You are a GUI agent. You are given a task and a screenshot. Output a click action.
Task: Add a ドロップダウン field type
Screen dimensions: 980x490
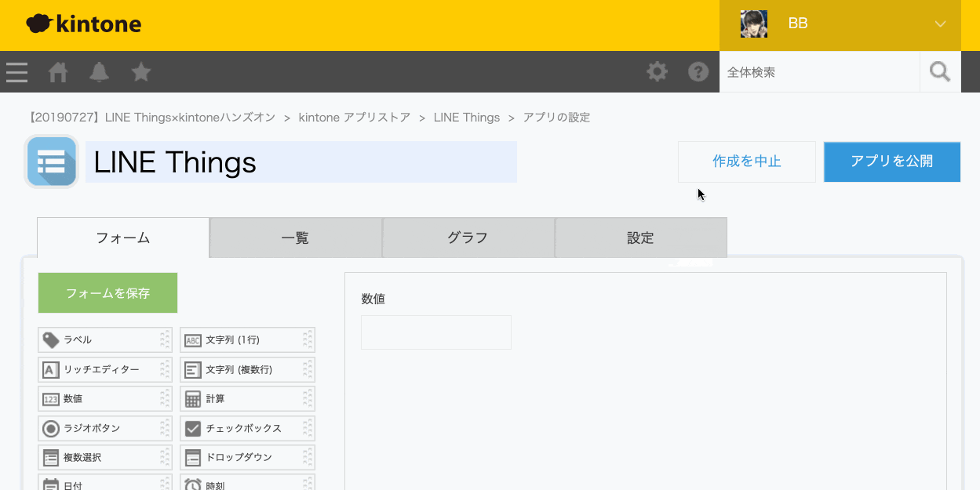tap(247, 457)
